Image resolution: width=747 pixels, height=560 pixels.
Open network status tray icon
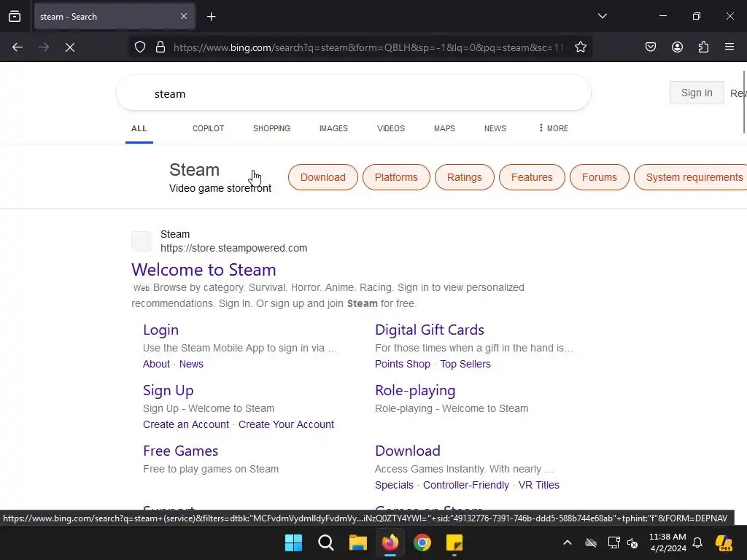[x=614, y=542]
